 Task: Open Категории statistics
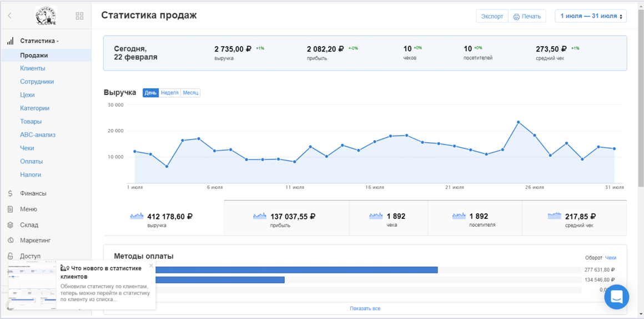point(34,108)
